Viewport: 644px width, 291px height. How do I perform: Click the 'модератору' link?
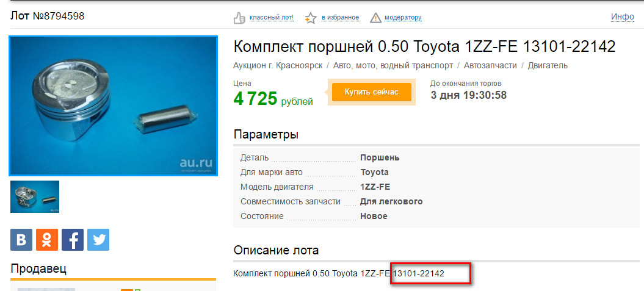click(x=403, y=18)
